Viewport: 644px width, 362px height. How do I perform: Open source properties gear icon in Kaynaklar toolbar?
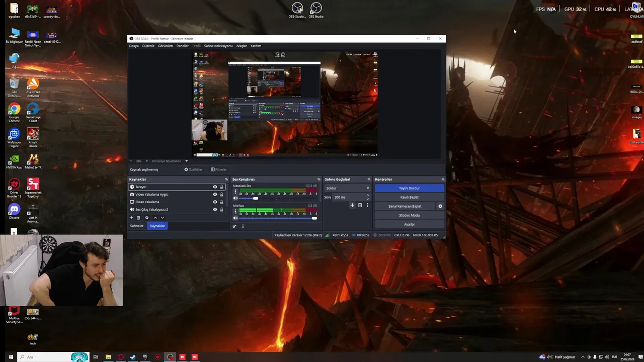pyautogui.click(x=147, y=218)
